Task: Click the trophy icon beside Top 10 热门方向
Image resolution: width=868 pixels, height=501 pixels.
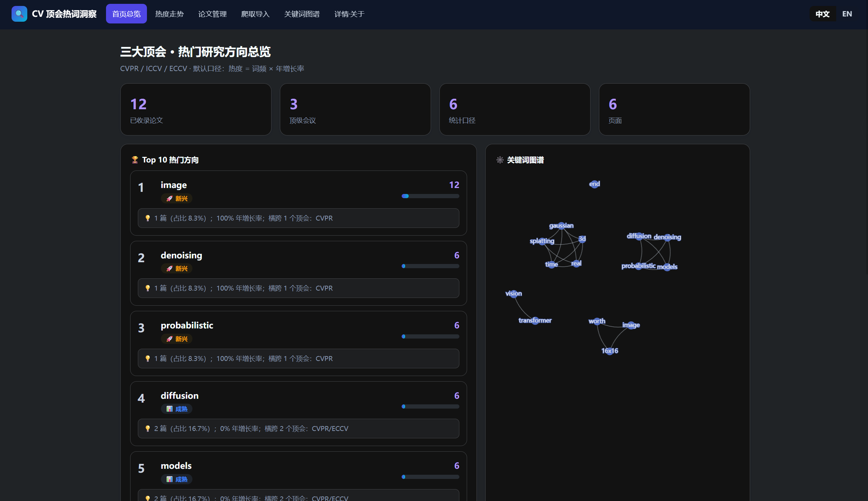Action: [135, 160]
